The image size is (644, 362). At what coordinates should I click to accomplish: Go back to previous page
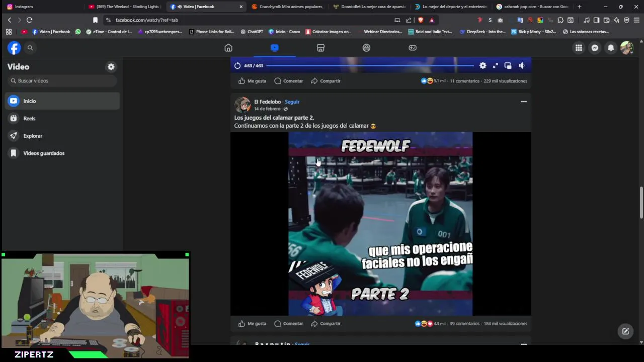[x=9, y=20]
